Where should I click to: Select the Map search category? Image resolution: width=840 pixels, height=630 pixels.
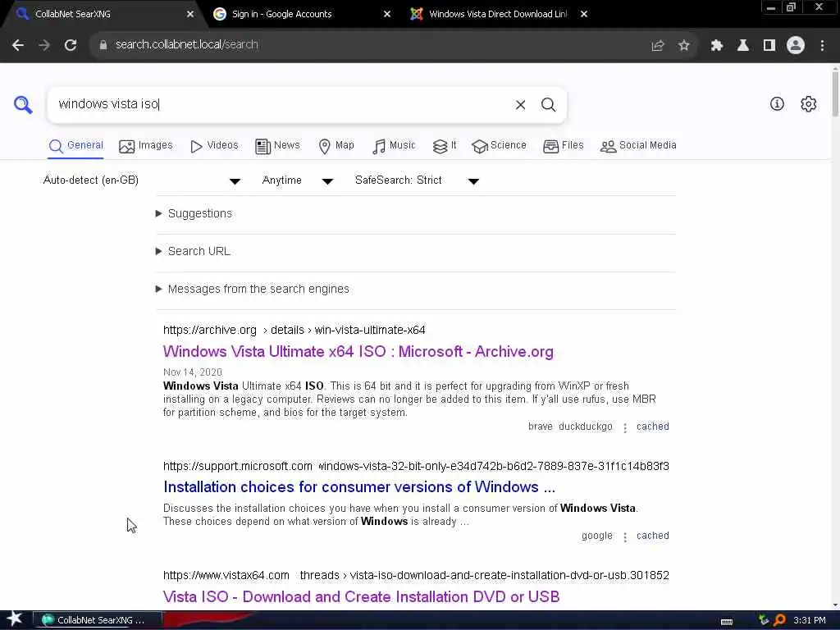(x=336, y=146)
